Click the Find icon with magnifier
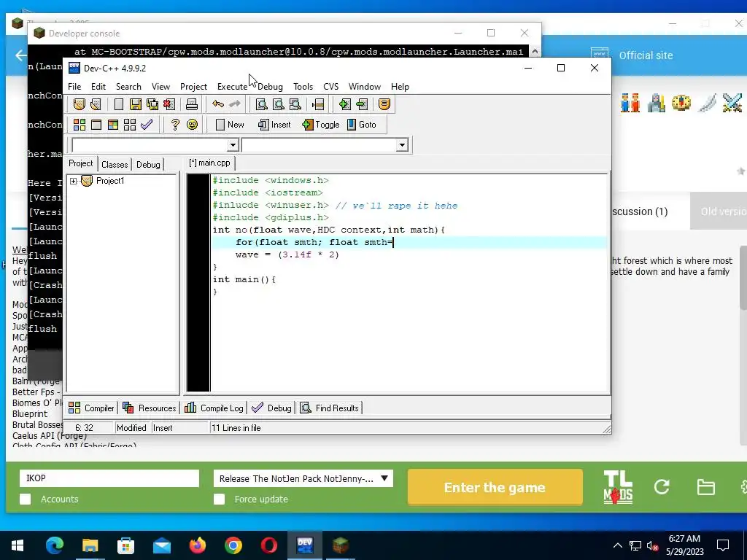The image size is (747, 560). tap(262, 104)
